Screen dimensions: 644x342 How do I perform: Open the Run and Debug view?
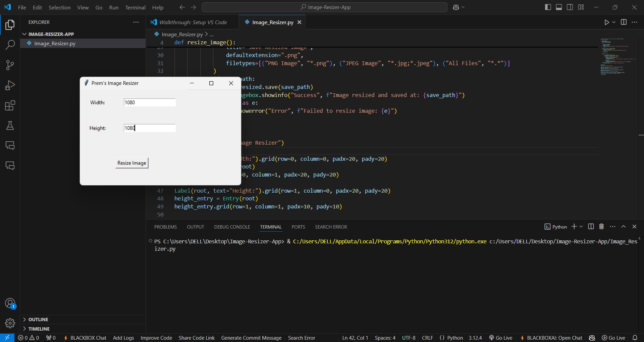10,85
